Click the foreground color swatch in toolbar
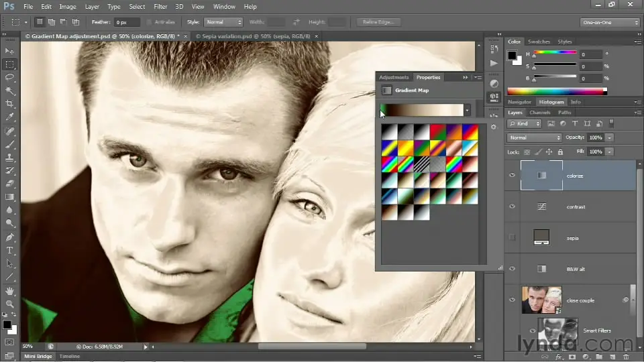The height and width of the screenshot is (362, 644). pyautogui.click(x=7, y=325)
